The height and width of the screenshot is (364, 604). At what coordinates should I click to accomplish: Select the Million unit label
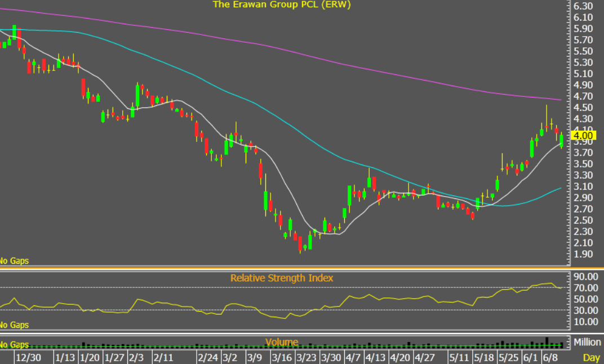587,342
